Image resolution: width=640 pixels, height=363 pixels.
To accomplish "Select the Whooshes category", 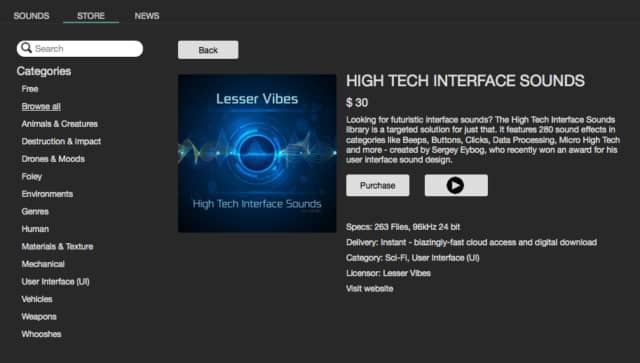I will pos(41,334).
